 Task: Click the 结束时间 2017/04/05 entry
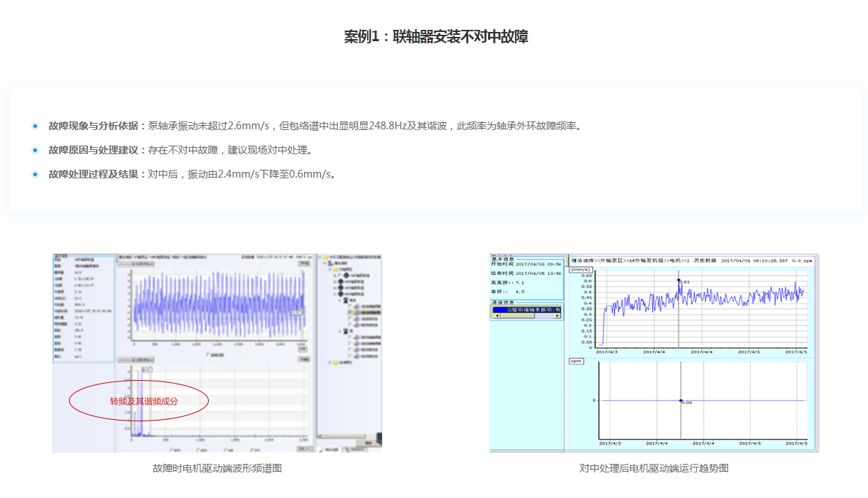(526, 273)
